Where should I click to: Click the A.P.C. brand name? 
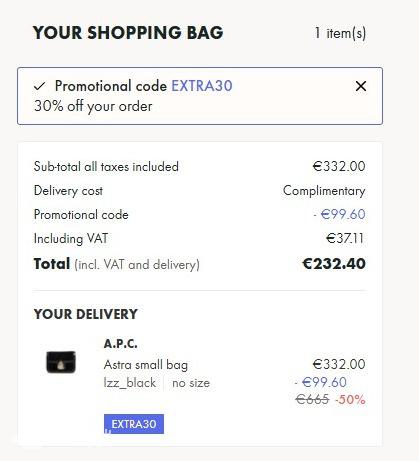click(121, 343)
